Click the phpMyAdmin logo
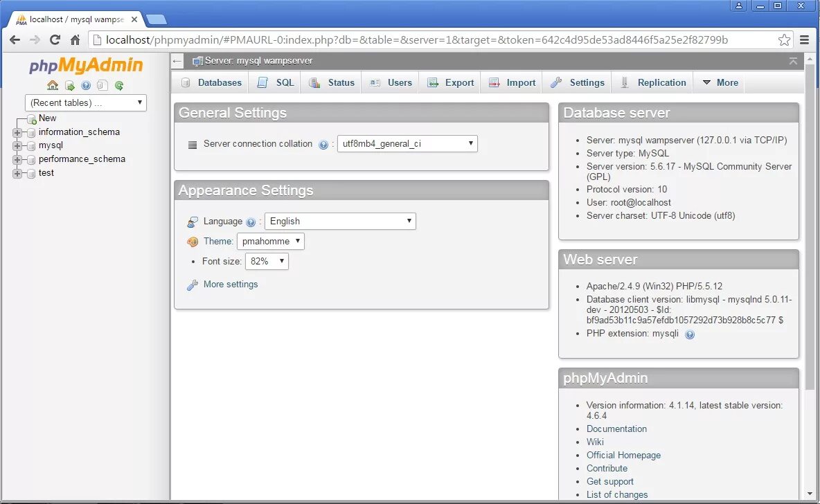This screenshot has width=820, height=504. click(86, 66)
